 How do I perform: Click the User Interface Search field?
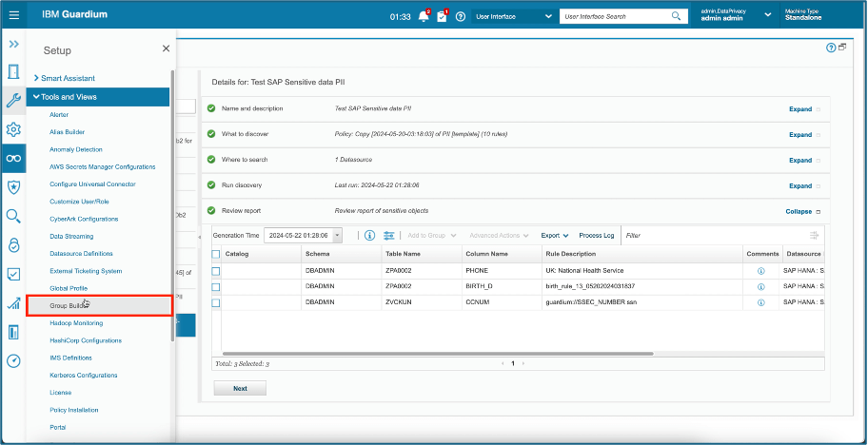pos(616,16)
